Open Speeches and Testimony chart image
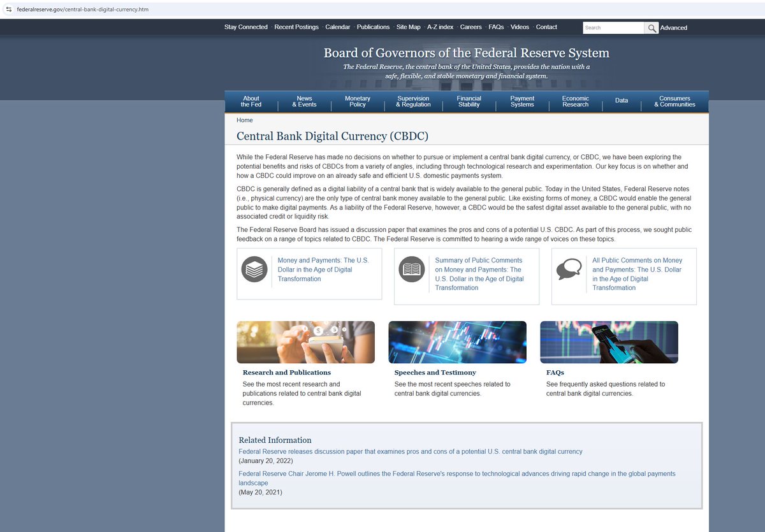Image resolution: width=765 pixels, height=532 pixels. pos(457,342)
